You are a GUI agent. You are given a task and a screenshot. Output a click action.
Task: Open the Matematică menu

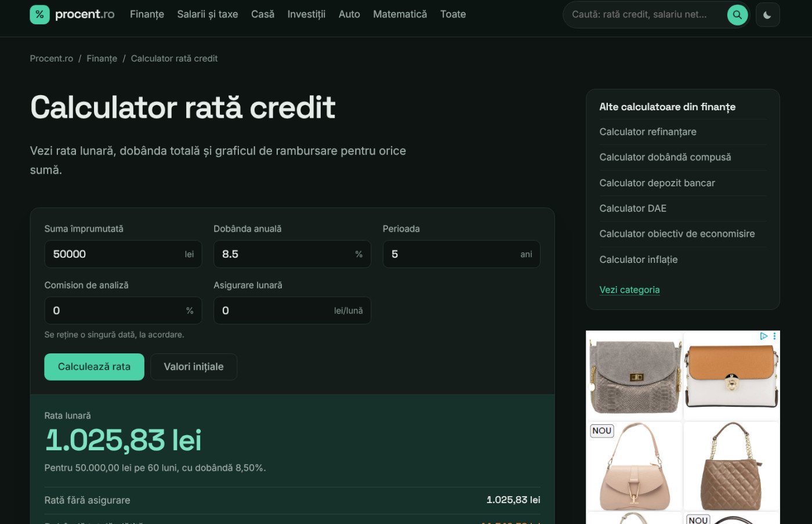point(400,15)
